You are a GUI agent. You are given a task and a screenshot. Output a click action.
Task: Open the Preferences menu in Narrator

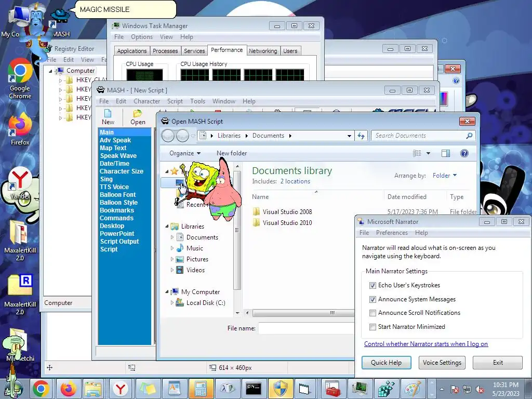pyautogui.click(x=392, y=233)
